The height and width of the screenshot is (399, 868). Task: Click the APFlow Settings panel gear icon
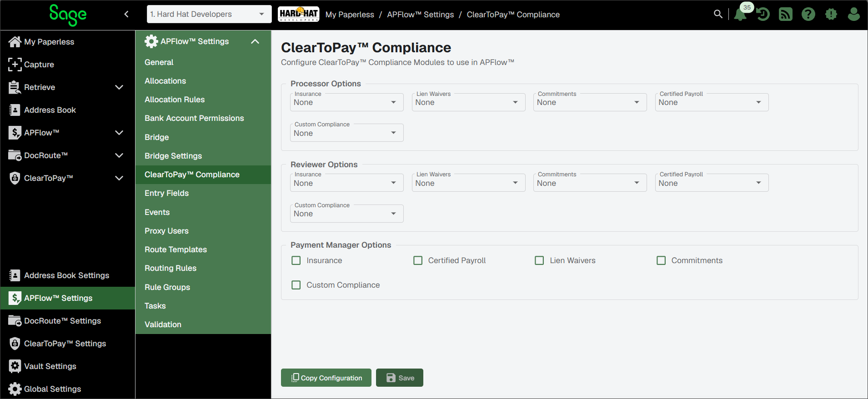(x=151, y=41)
